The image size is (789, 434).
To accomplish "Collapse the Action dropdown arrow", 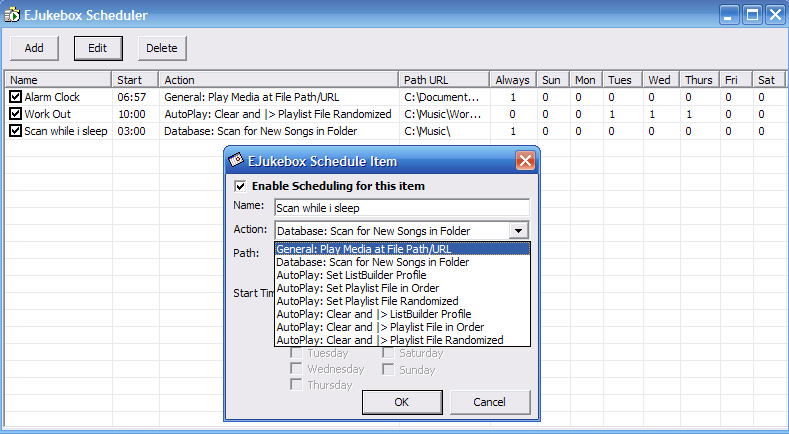I will [518, 231].
